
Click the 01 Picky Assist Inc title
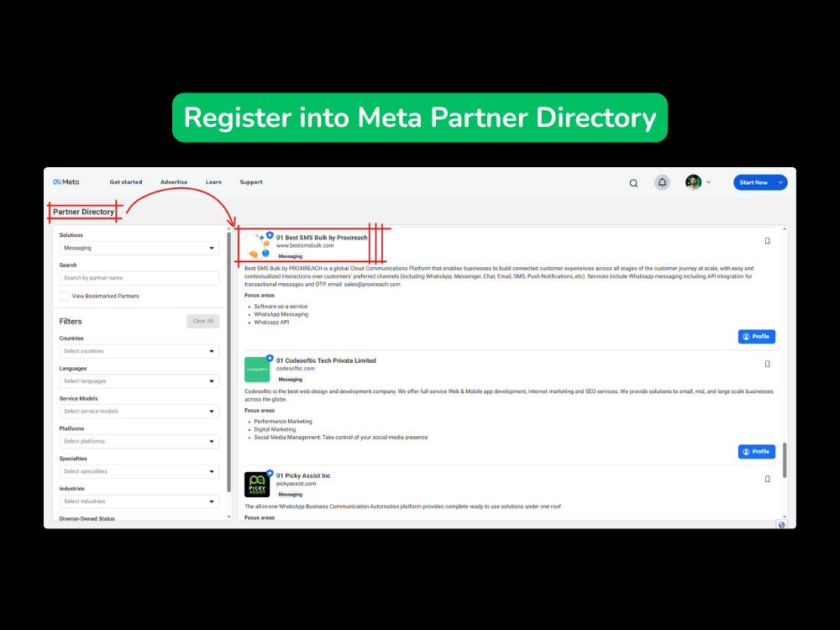303,475
